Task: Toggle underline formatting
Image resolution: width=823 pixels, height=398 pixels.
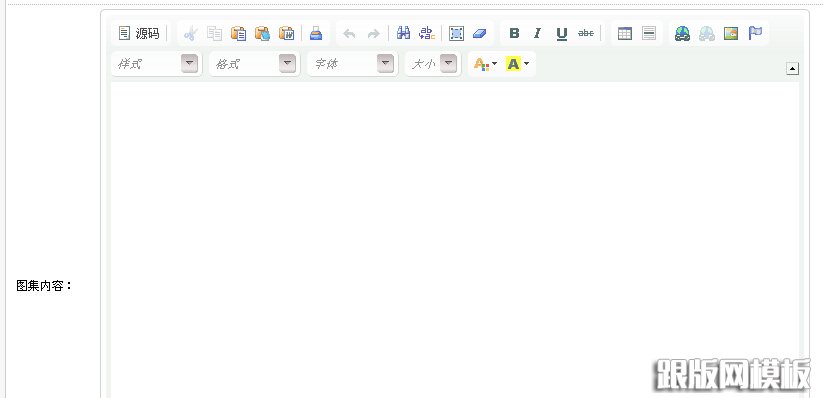Action: pyautogui.click(x=562, y=34)
